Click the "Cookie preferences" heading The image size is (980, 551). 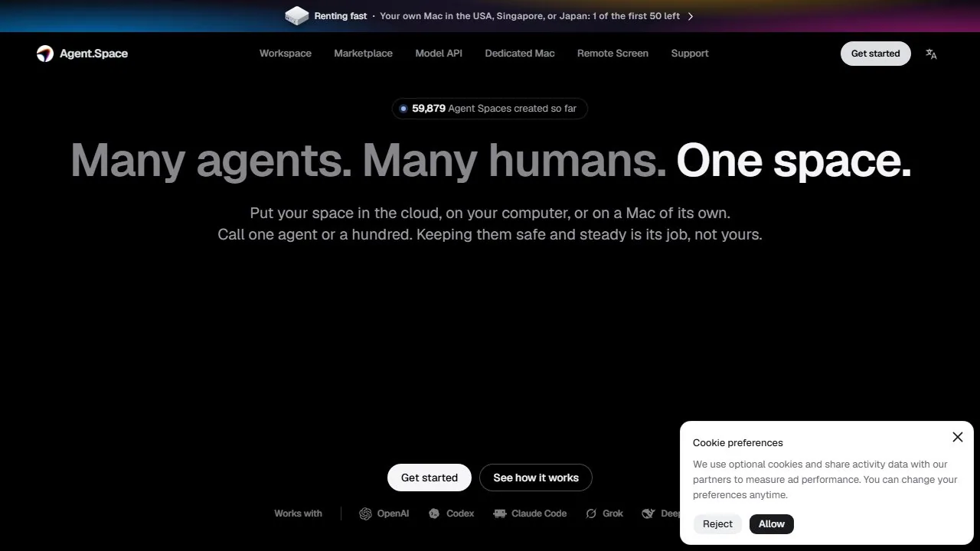pyautogui.click(x=738, y=442)
